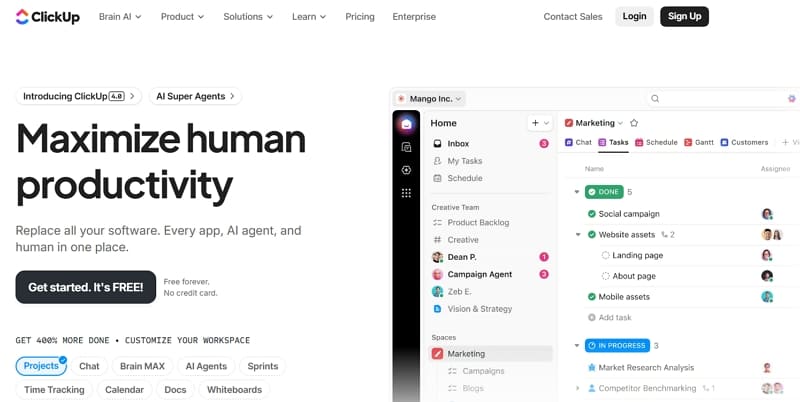
Task: Select the AI Agents chip
Action: pos(206,366)
